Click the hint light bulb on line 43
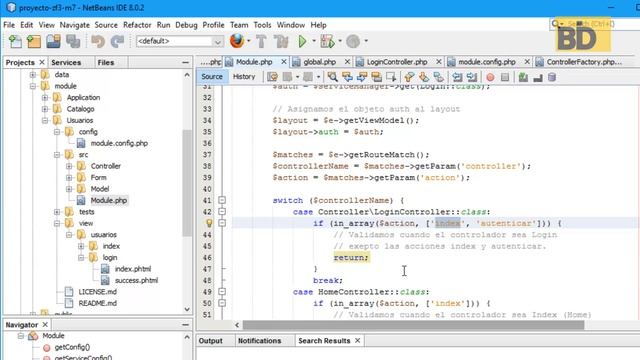This screenshot has height=360, width=640. click(209, 223)
